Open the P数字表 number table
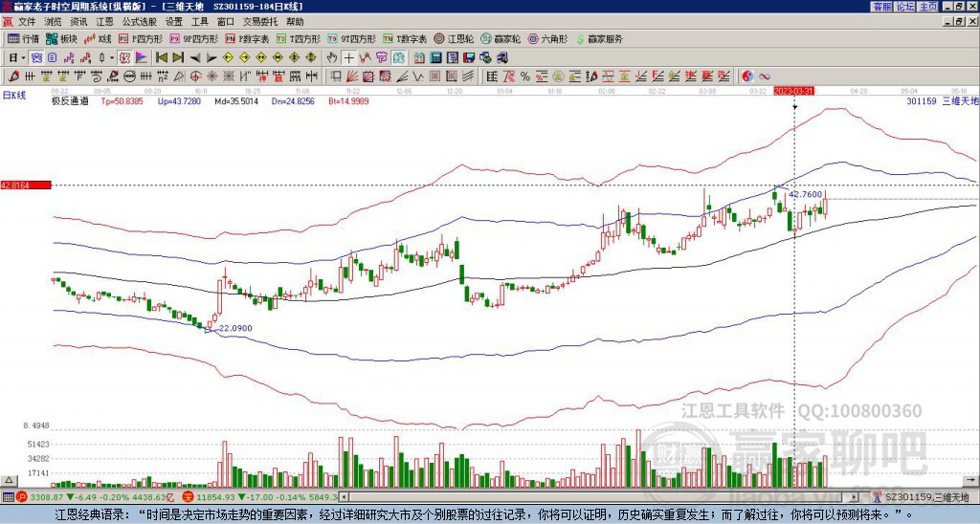This screenshot has height=524, width=980. 248,38
